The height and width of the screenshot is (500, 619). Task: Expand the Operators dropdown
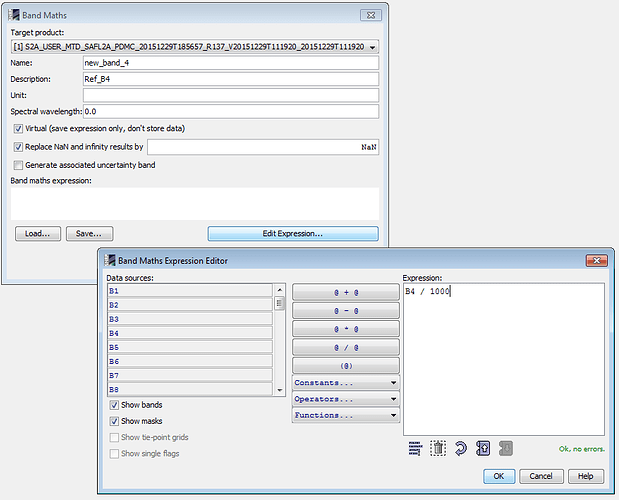tap(346, 399)
